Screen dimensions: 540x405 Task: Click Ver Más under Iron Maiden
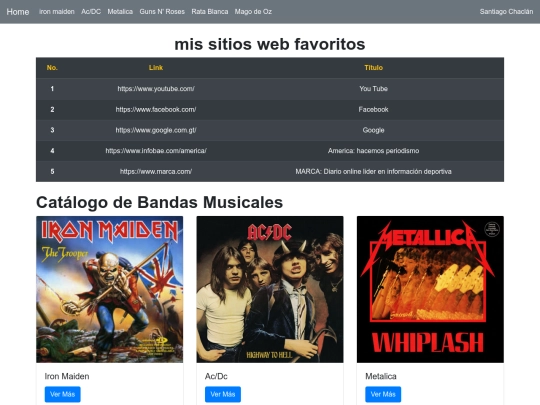tap(63, 394)
